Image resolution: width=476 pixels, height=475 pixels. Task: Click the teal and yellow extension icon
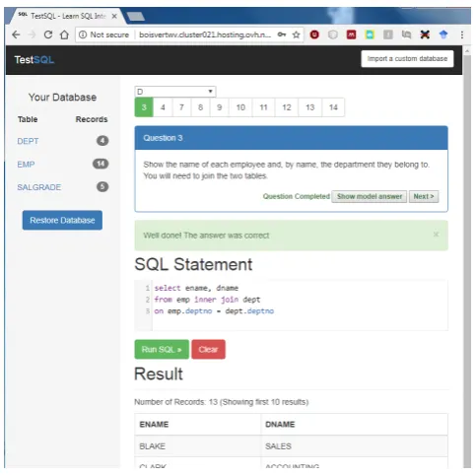point(370,34)
